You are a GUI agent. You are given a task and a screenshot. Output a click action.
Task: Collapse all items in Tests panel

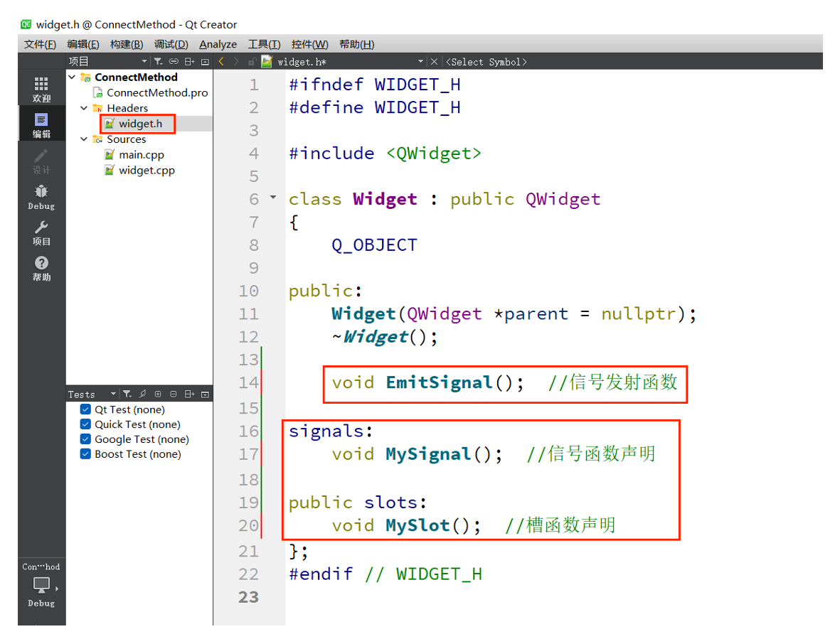click(174, 394)
